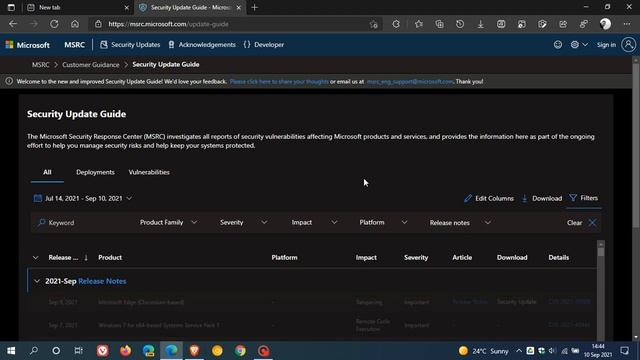Image resolution: width=640 pixels, height=360 pixels.
Task: Open the notification center icon
Action: (624, 351)
